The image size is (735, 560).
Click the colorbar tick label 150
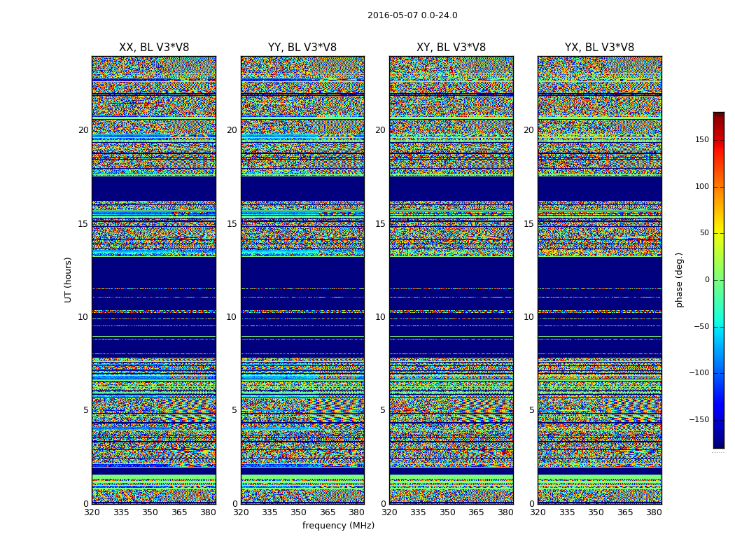tap(702, 139)
